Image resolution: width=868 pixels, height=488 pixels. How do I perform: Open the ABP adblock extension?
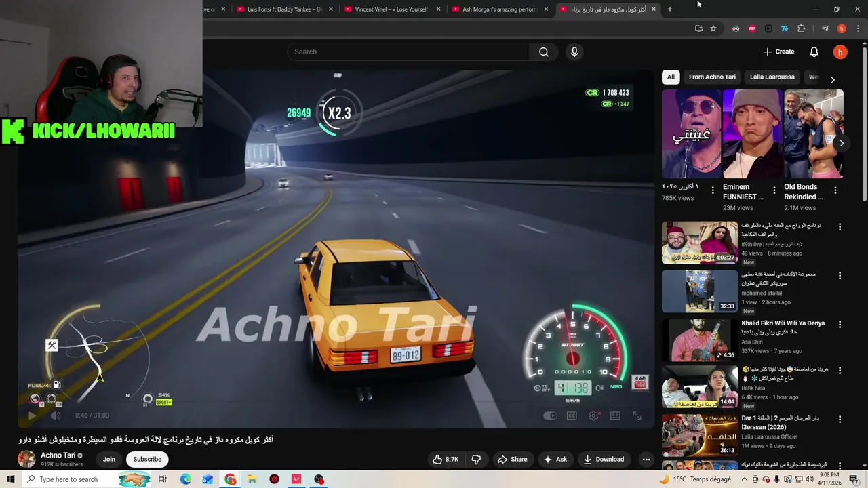pos(752,28)
